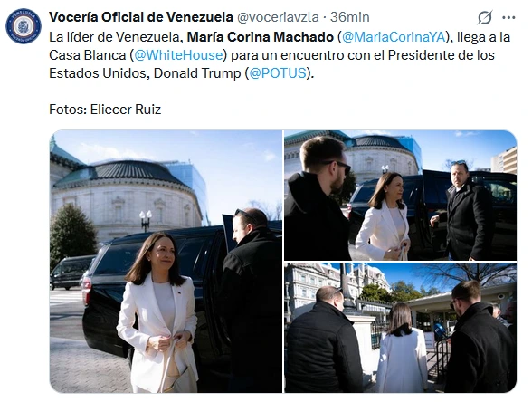The image size is (532, 402).
Task: View the bottom-right photo at the White House gate
Action: pyautogui.click(x=400, y=328)
